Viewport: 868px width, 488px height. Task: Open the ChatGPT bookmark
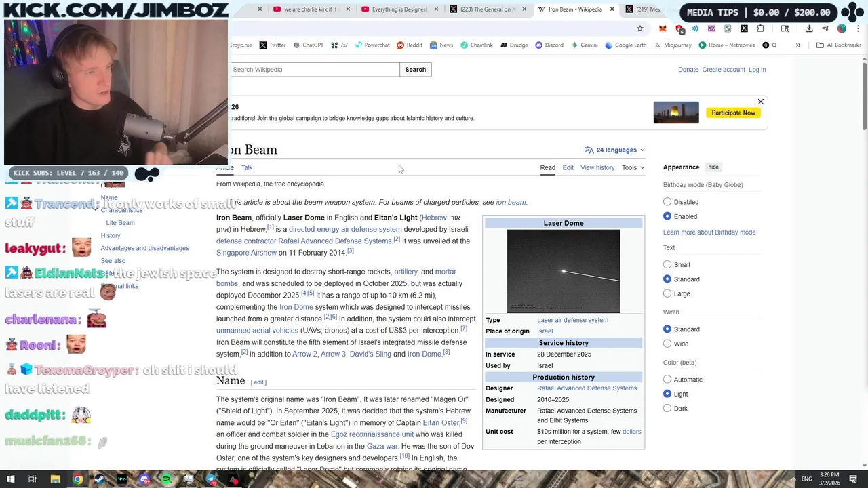point(309,45)
